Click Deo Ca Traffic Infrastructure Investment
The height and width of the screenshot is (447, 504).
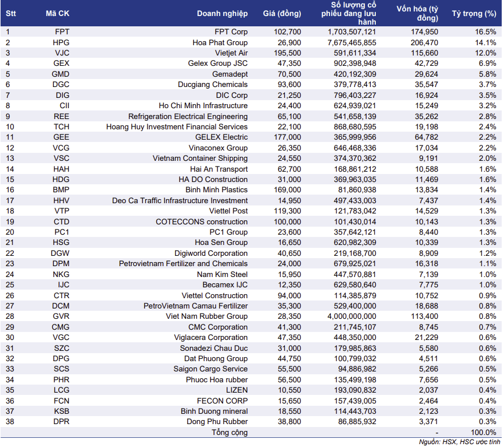click(x=180, y=200)
